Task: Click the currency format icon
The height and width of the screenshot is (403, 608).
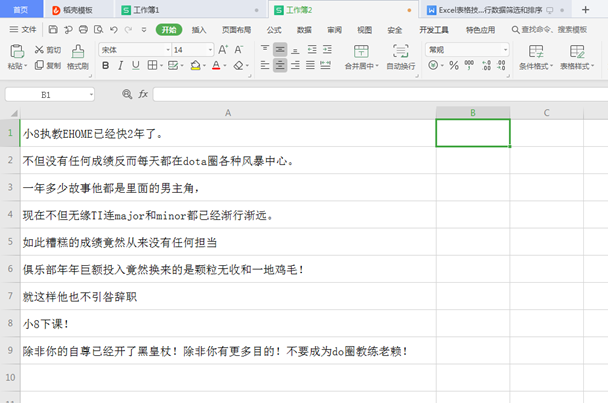Action: [433, 65]
